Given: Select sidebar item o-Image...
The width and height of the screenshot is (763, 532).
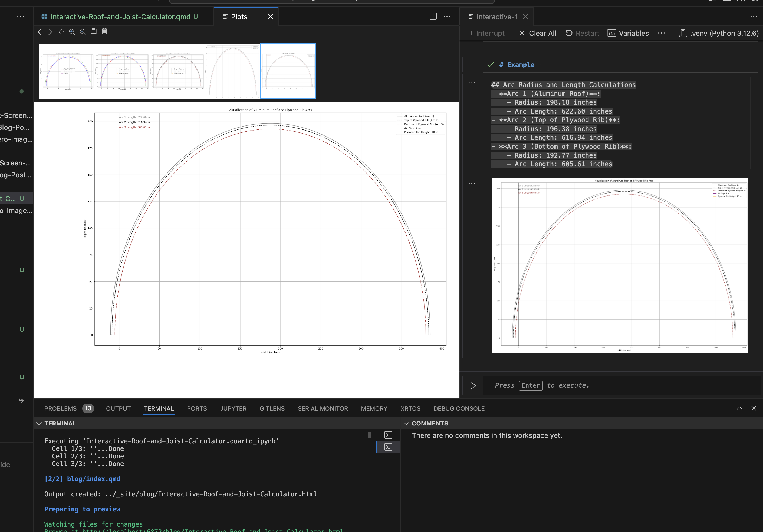Looking at the screenshot, I should (16, 211).
